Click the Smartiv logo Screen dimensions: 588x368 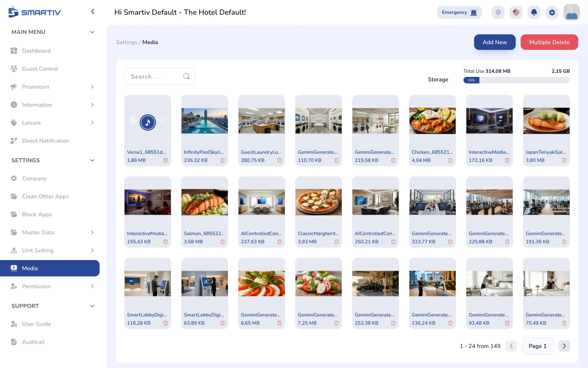tap(34, 12)
